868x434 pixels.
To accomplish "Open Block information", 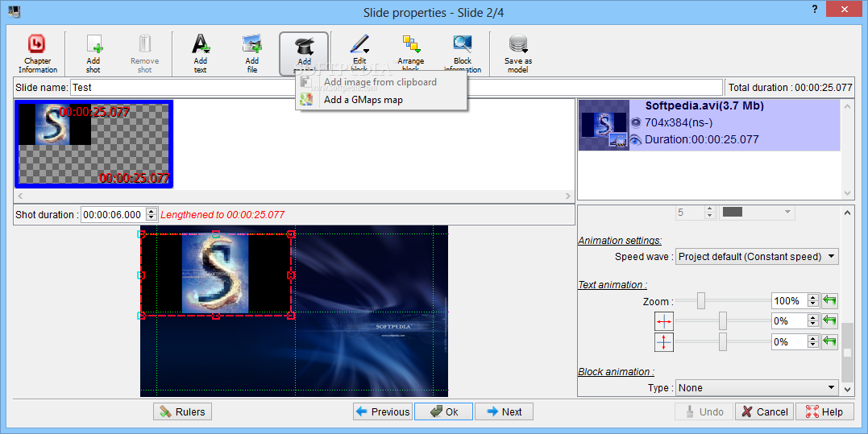I will pyautogui.click(x=463, y=54).
